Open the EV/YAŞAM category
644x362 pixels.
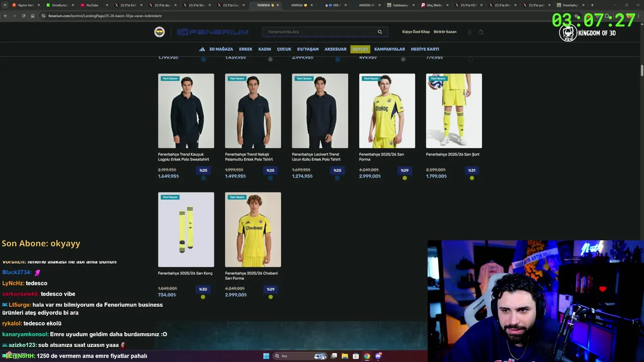308,49
